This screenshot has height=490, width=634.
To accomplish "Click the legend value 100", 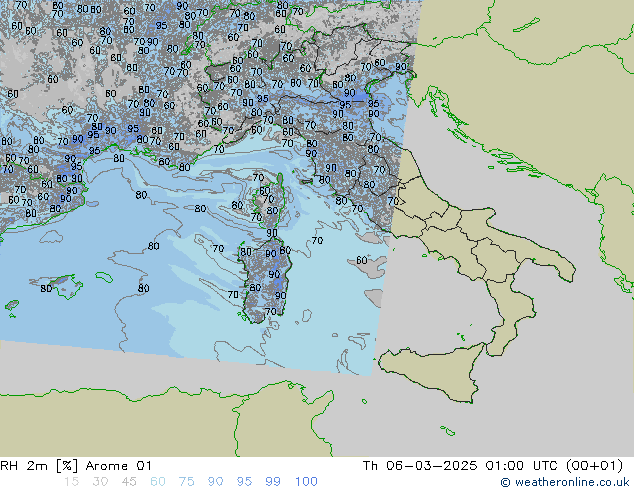I will [x=306, y=482].
